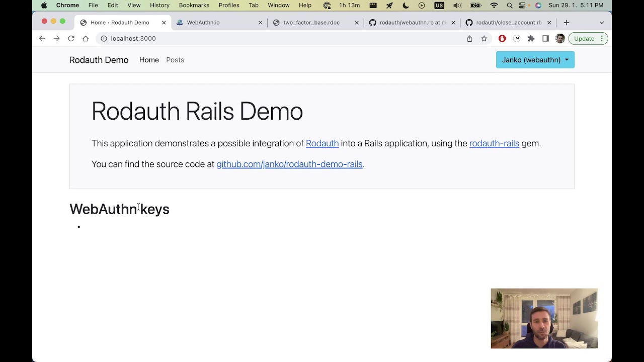Open the 1h 13m timer menu item

click(349, 5)
